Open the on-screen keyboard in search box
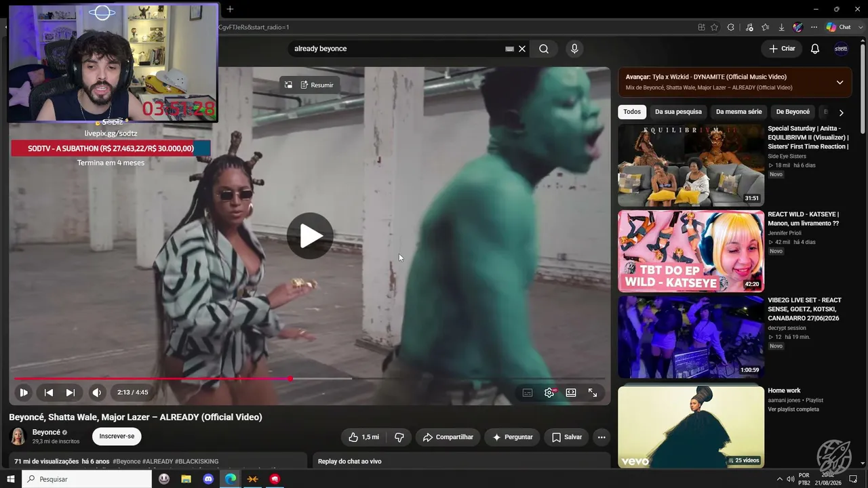 509,49
